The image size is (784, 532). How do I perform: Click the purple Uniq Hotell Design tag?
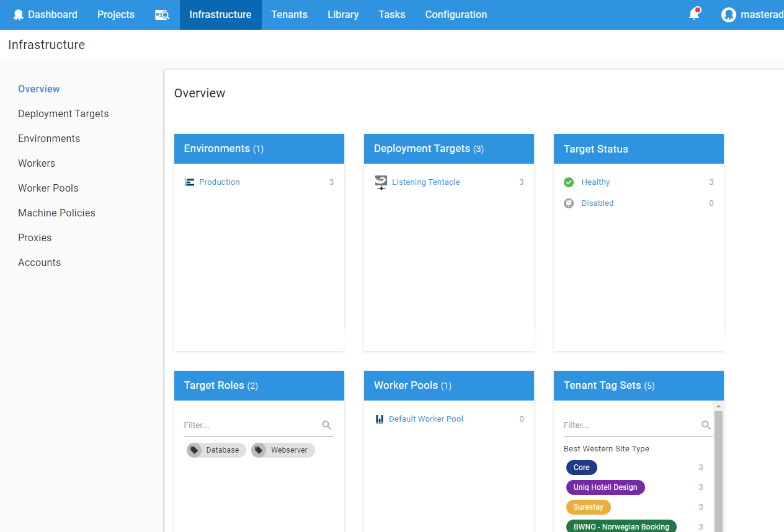tap(605, 487)
